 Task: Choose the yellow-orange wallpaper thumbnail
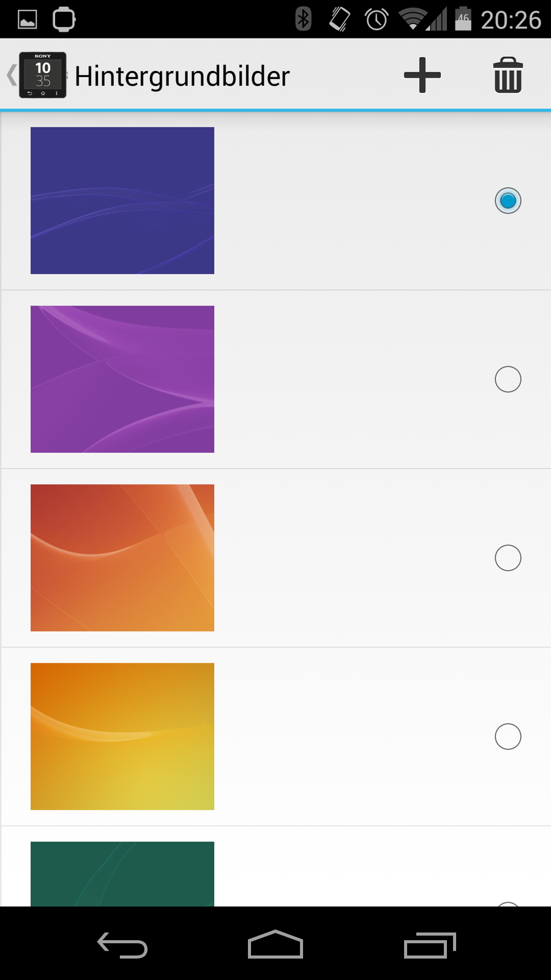click(122, 736)
